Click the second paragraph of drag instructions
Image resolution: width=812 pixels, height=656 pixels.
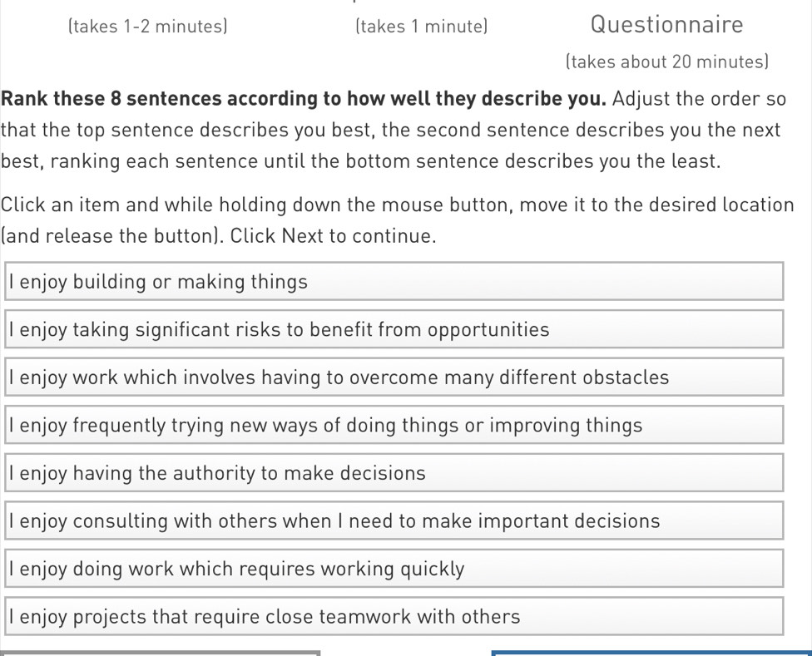tap(397, 219)
